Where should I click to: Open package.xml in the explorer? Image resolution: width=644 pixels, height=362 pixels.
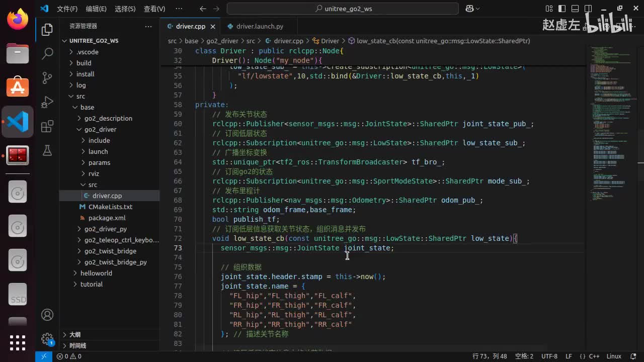[x=110, y=218]
